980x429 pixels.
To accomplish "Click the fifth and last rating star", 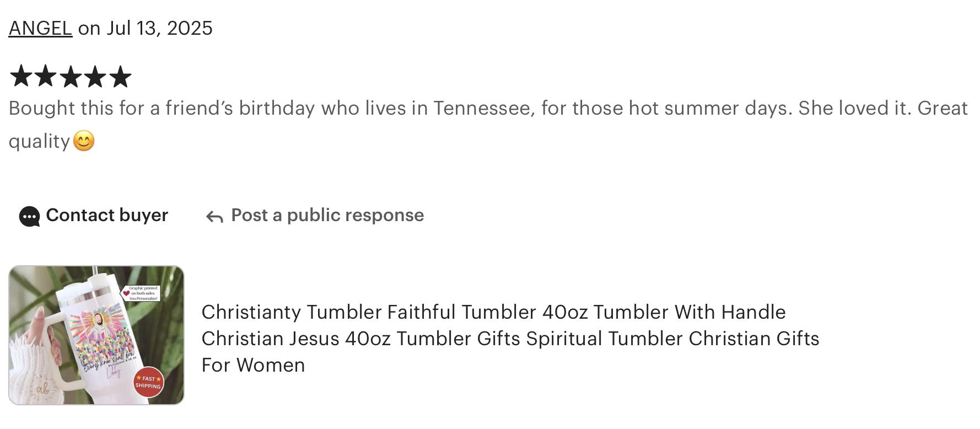I will coord(120,77).
